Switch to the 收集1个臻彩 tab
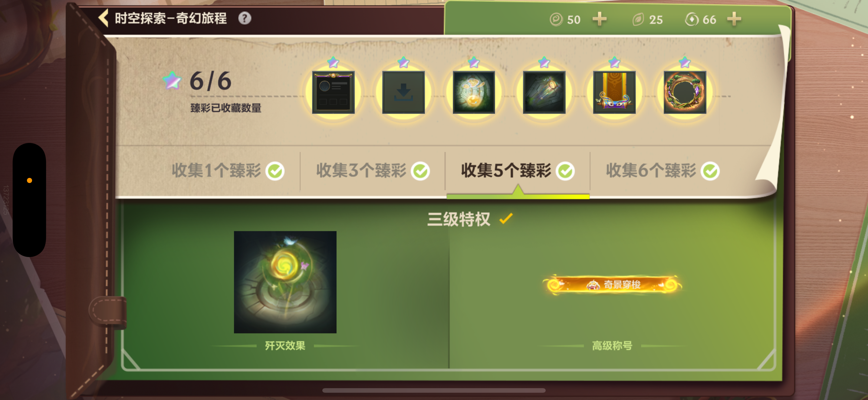 click(228, 171)
